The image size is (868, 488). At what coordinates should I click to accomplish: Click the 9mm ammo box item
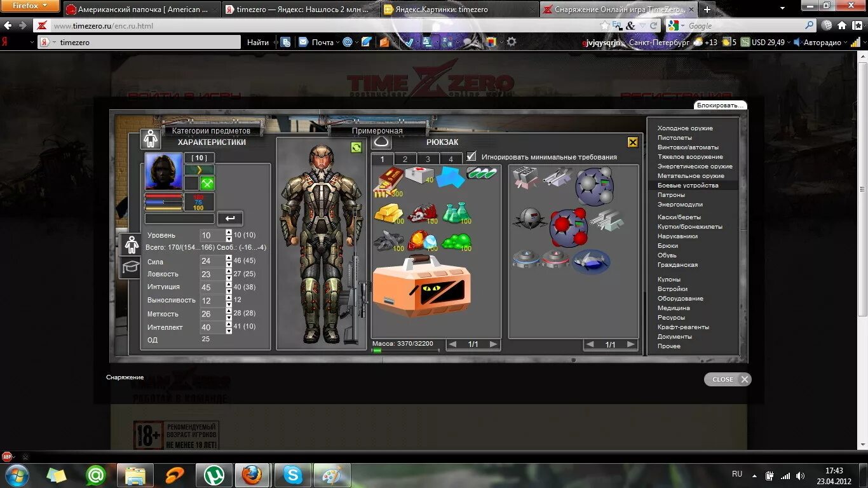tap(388, 182)
